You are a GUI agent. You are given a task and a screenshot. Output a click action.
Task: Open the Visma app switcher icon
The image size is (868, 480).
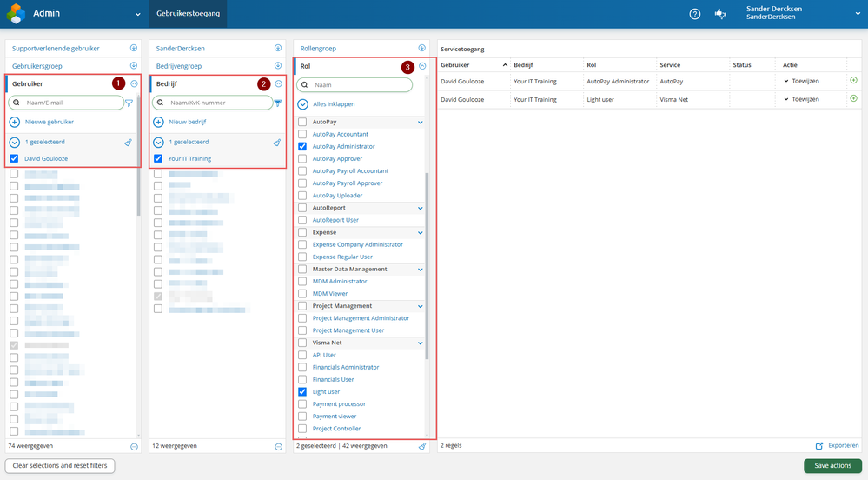(719, 14)
